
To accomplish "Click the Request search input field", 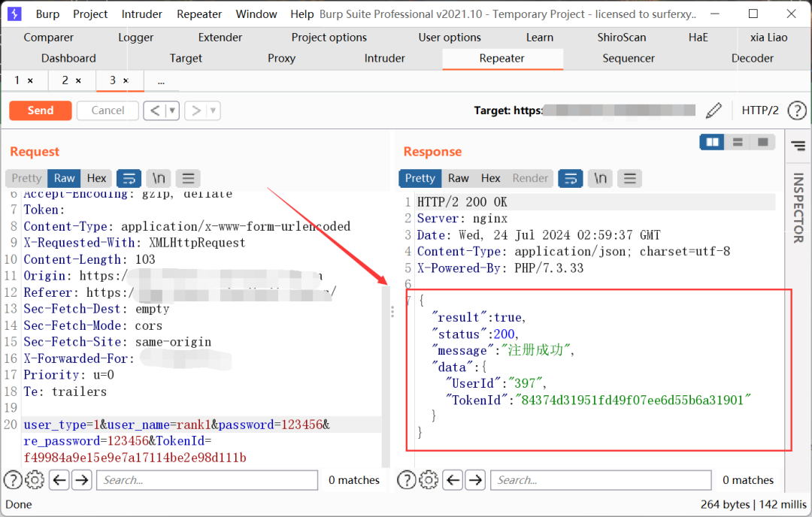I will point(208,480).
